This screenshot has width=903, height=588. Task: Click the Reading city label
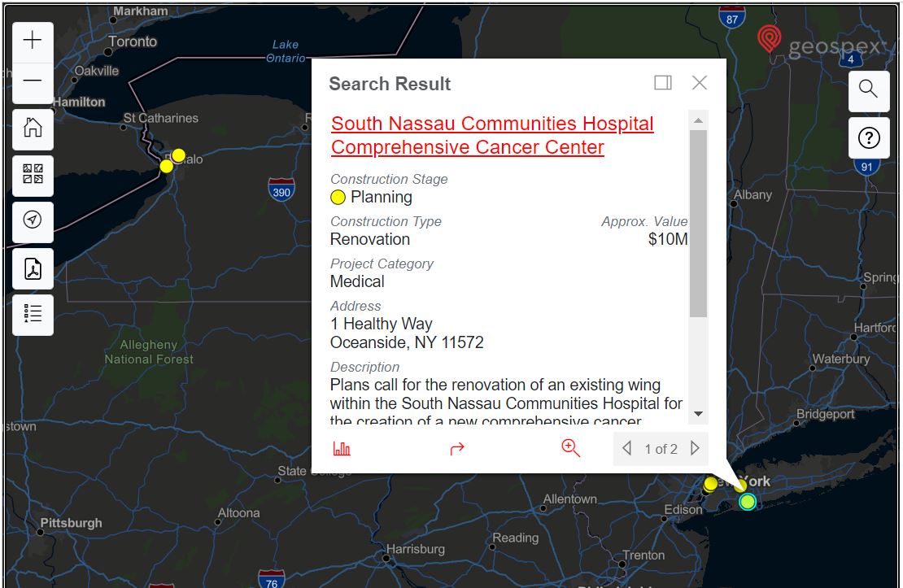coord(516,538)
